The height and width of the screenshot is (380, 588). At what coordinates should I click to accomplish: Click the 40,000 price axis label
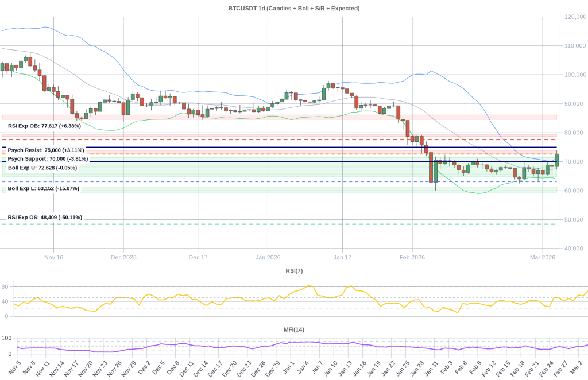(x=573, y=248)
